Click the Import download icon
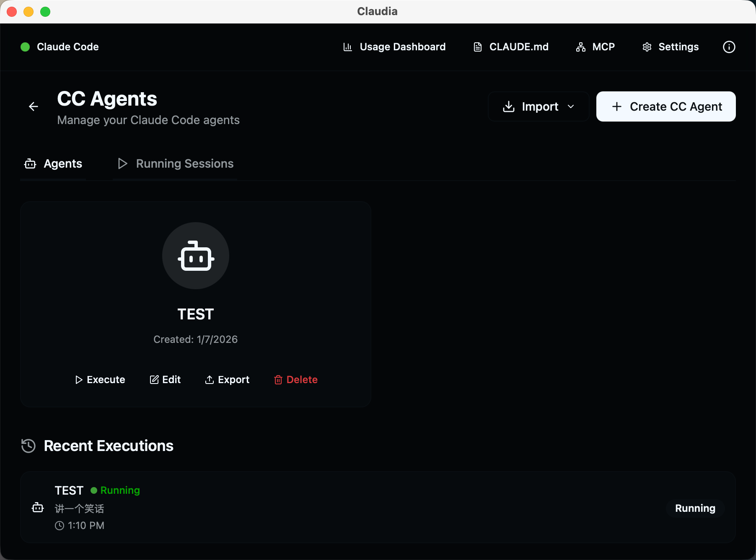Image resolution: width=756 pixels, height=560 pixels. [x=509, y=106]
